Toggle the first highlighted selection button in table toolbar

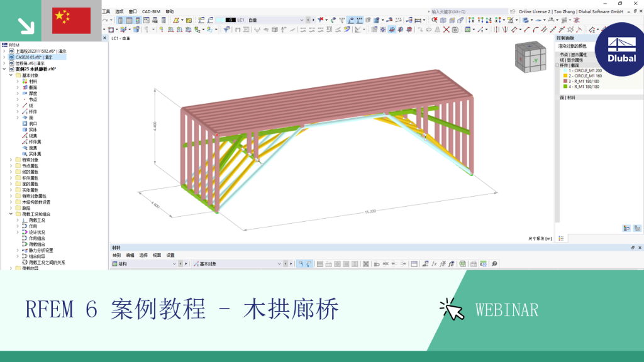pos(301,264)
